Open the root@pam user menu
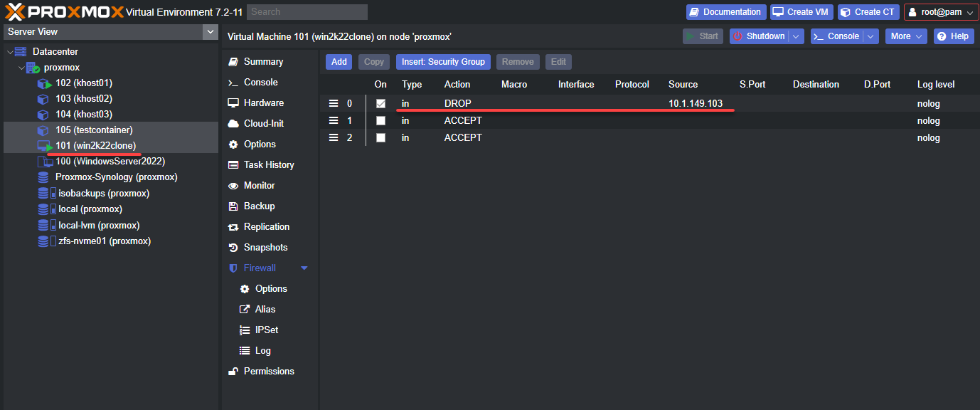 [x=941, y=12]
